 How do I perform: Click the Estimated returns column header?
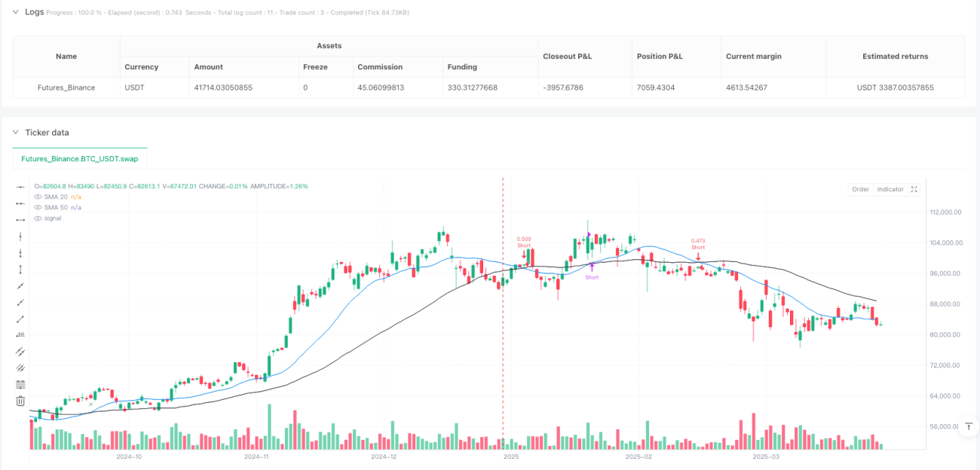pos(896,56)
